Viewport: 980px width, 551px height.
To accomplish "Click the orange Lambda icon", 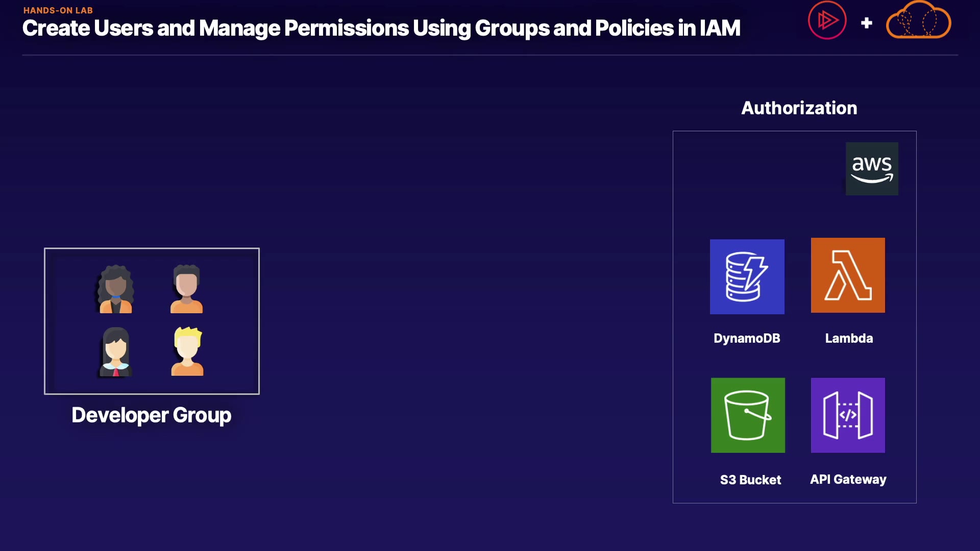I will point(848,275).
